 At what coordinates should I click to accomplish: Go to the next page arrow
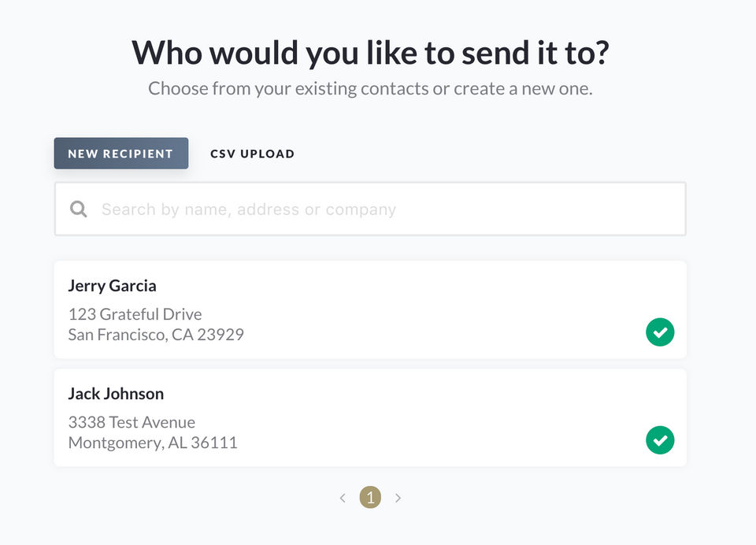tap(398, 498)
